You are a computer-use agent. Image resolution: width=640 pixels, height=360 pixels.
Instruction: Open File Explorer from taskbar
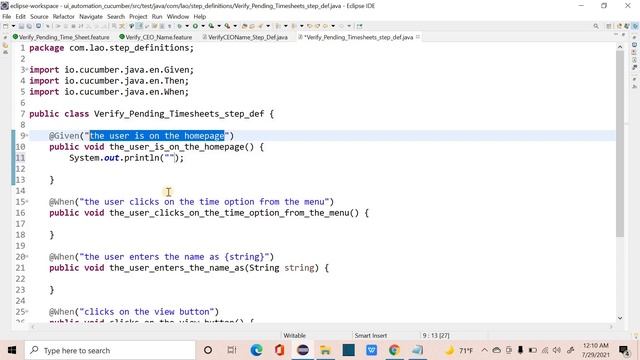(x=325, y=350)
